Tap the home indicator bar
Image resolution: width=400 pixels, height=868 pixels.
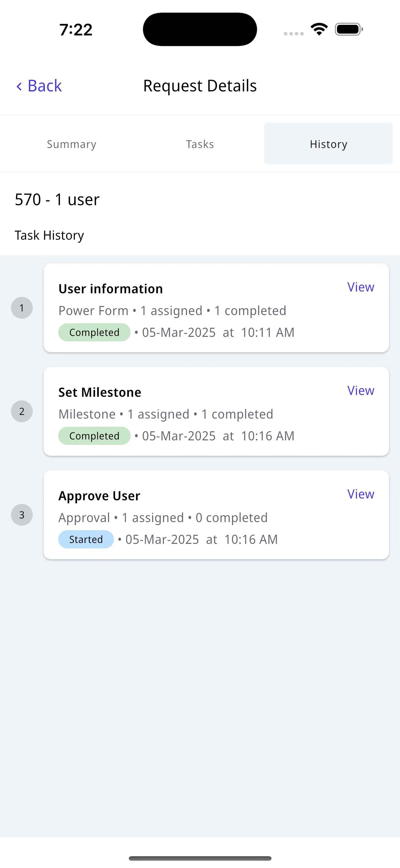click(x=200, y=858)
